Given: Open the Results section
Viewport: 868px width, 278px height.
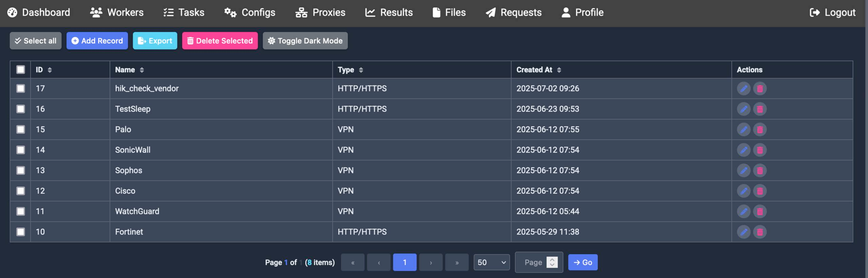Looking at the screenshot, I should [x=389, y=13].
